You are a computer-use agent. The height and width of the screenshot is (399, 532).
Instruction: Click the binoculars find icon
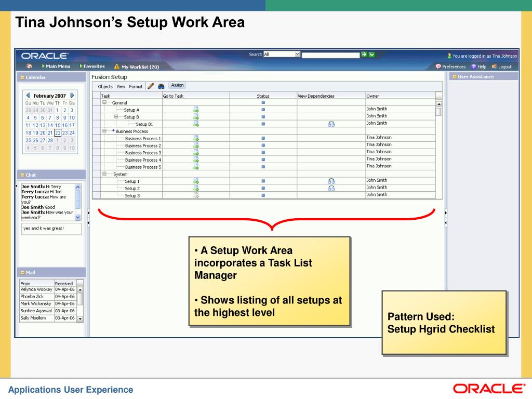[161, 87]
